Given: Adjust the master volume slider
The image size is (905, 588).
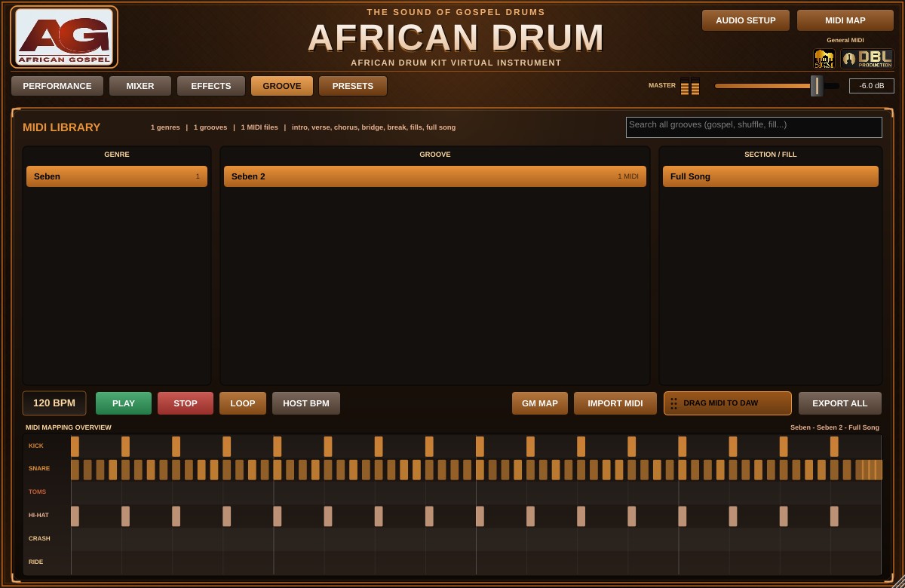Looking at the screenshot, I should point(777,86).
